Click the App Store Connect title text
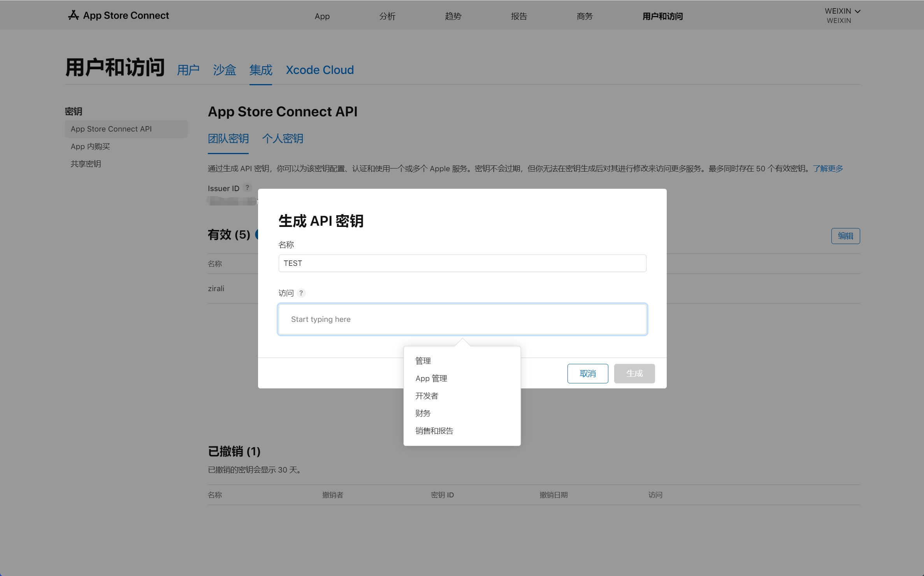924x576 pixels. 126,16
